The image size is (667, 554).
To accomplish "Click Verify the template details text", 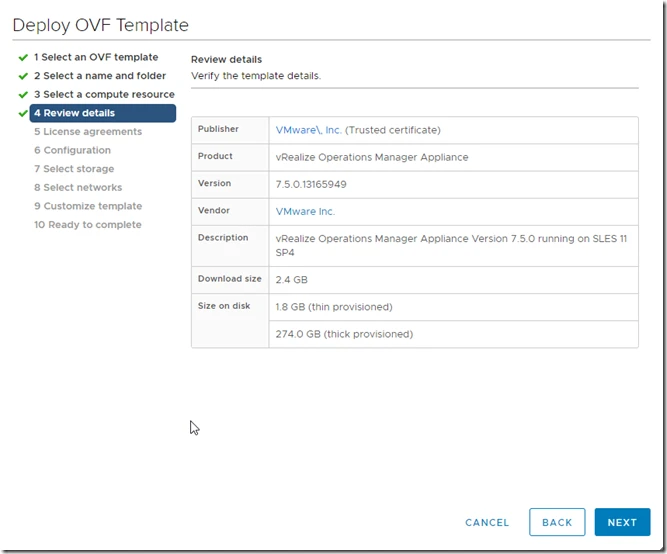I will [x=256, y=76].
